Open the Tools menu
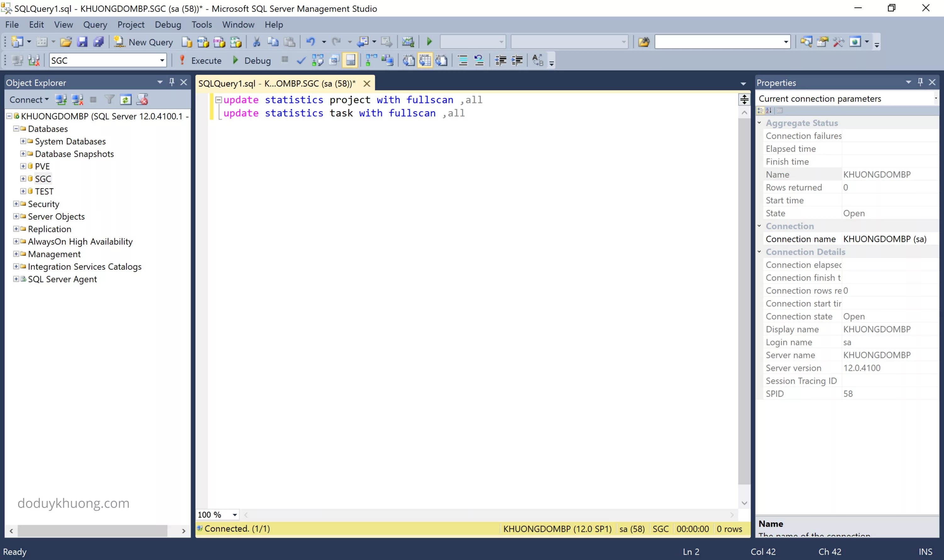This screenshot has width=944, height=560. pos(201,25)
